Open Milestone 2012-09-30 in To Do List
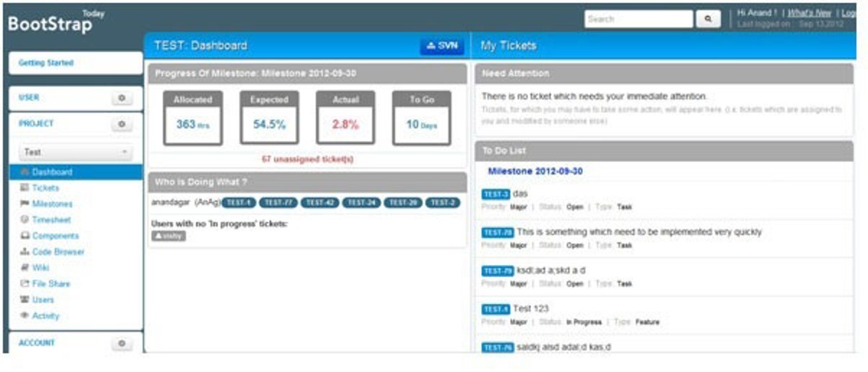The height and width of the screenshot is (372, 868). 535,172
